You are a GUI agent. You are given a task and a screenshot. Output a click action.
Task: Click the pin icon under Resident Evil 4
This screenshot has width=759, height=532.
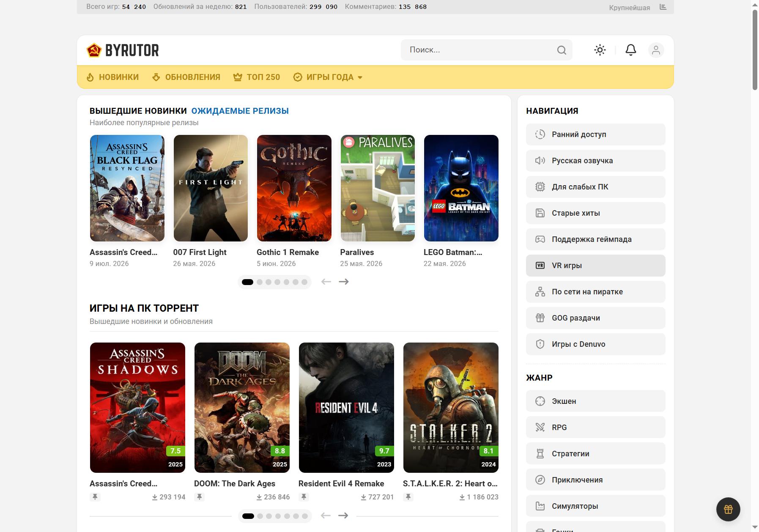pyautogui.click(x=304, y=497)
